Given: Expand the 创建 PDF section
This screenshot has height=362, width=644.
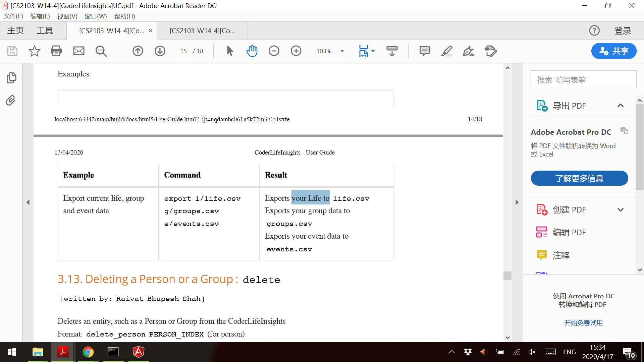Looking at the screenshot, I should click(621, 210).
